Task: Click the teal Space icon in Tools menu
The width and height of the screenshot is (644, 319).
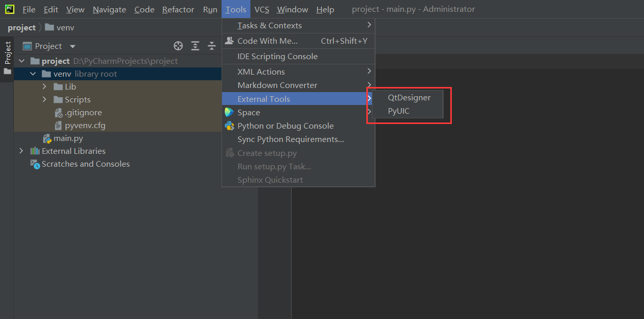Action: (230, 112)
